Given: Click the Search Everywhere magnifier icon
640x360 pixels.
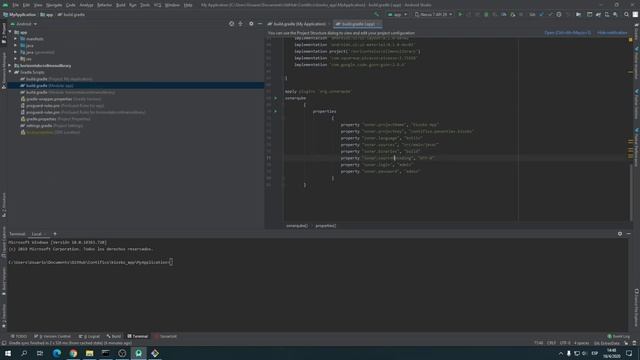Looking at the screenshot, I should click(x=626, y=14).
